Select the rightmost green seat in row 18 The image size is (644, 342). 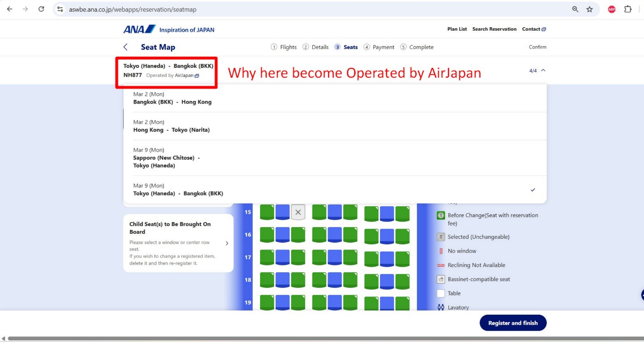click(402, 282)
